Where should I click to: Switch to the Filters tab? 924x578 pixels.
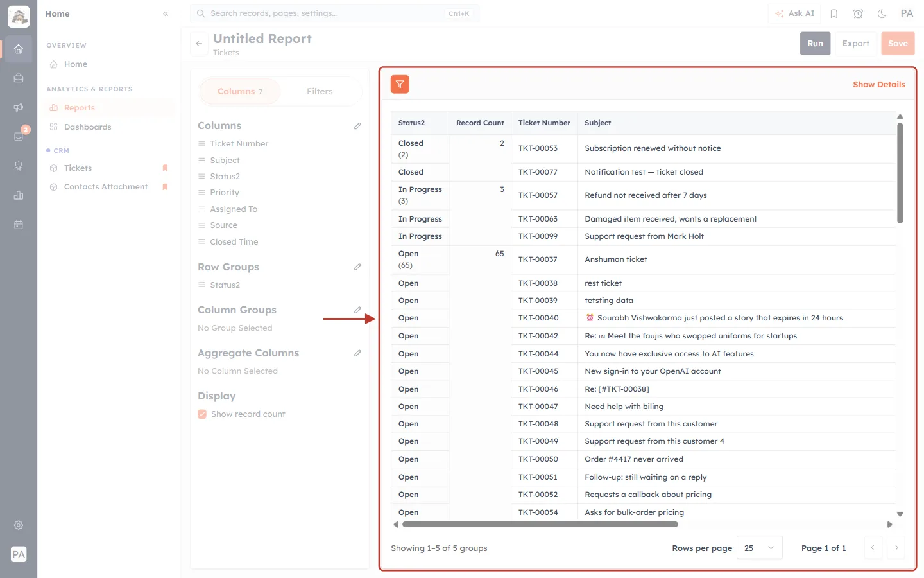(320, 92)
